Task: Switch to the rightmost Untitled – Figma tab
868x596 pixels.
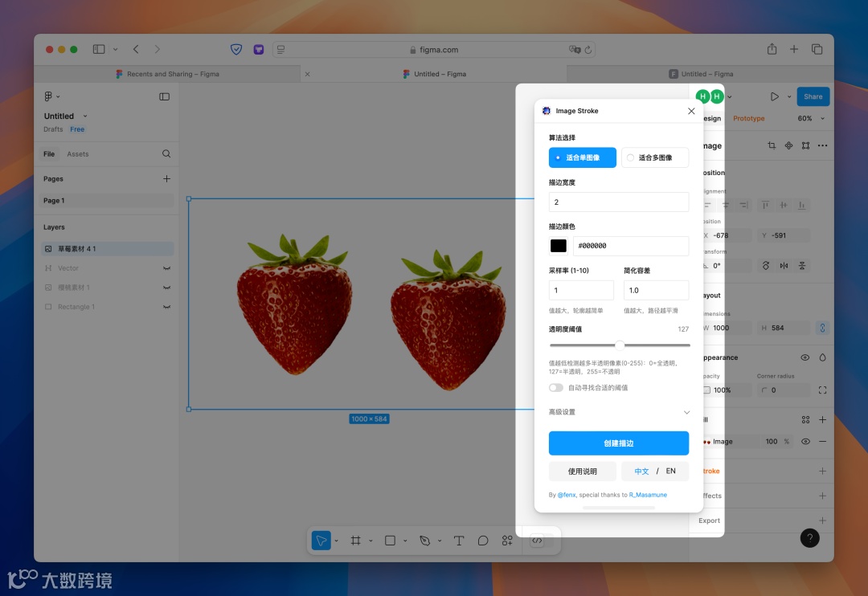Action: [701, 74]
